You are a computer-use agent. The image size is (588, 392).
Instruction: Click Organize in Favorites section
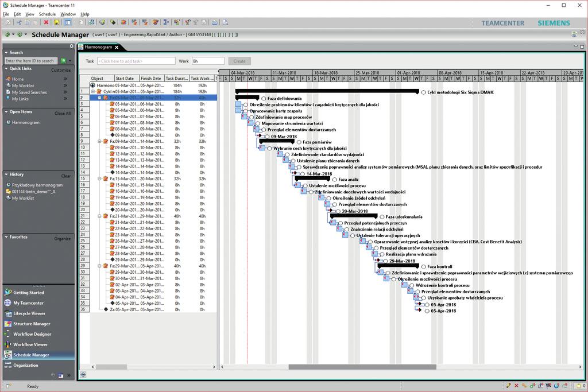[x=62, y=238]
